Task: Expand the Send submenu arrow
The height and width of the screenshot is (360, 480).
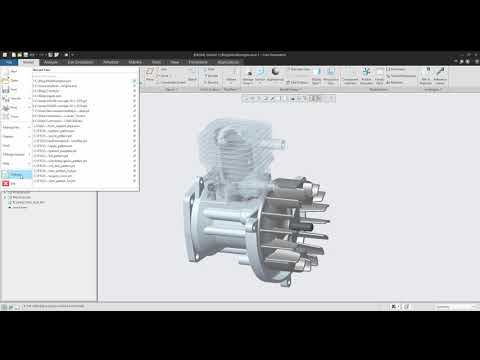Action: pyautogui.click(x=29, y=146)
